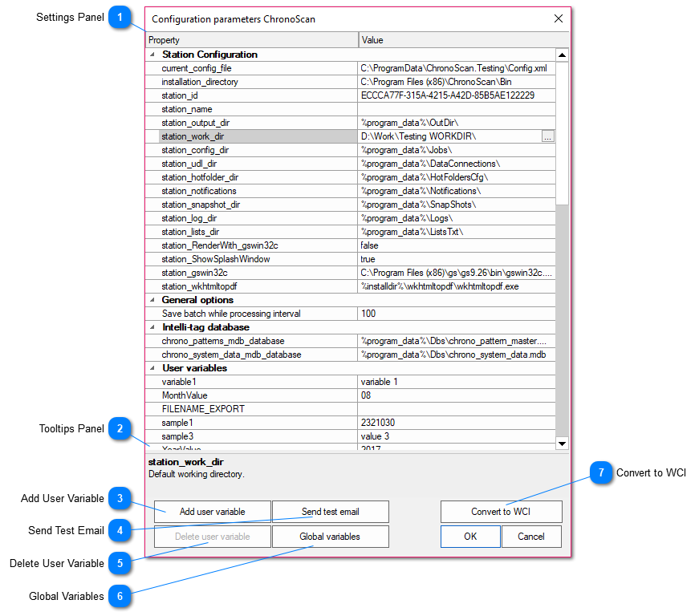
Task: Click the Tooltips Panel callout badge numbered 2
Action: pos(121,429)
